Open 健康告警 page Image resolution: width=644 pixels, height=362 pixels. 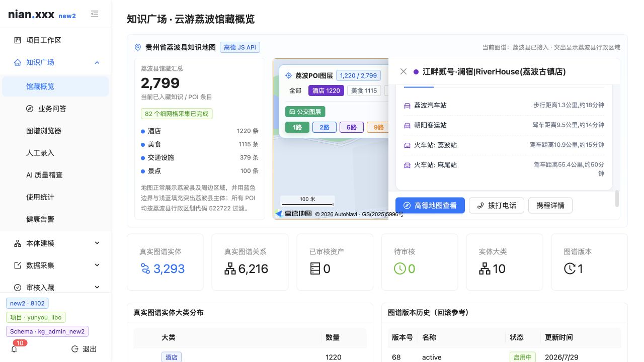[x=55, y=219]
